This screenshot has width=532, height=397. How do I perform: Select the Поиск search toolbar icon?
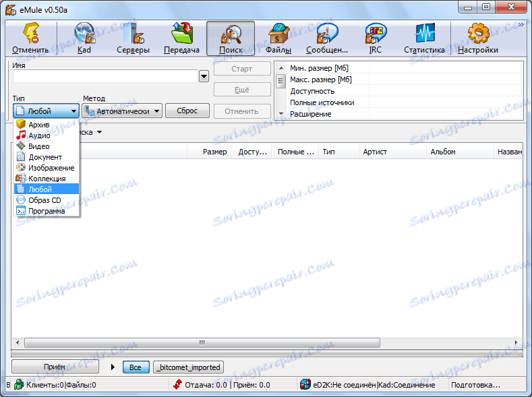tap(231, 38)
